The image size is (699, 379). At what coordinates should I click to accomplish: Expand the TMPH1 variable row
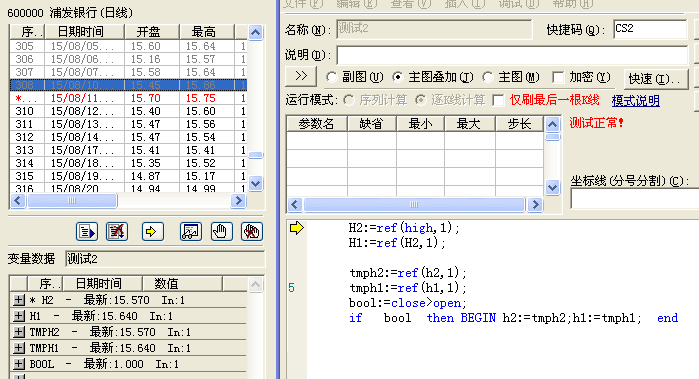pos(18,348)
